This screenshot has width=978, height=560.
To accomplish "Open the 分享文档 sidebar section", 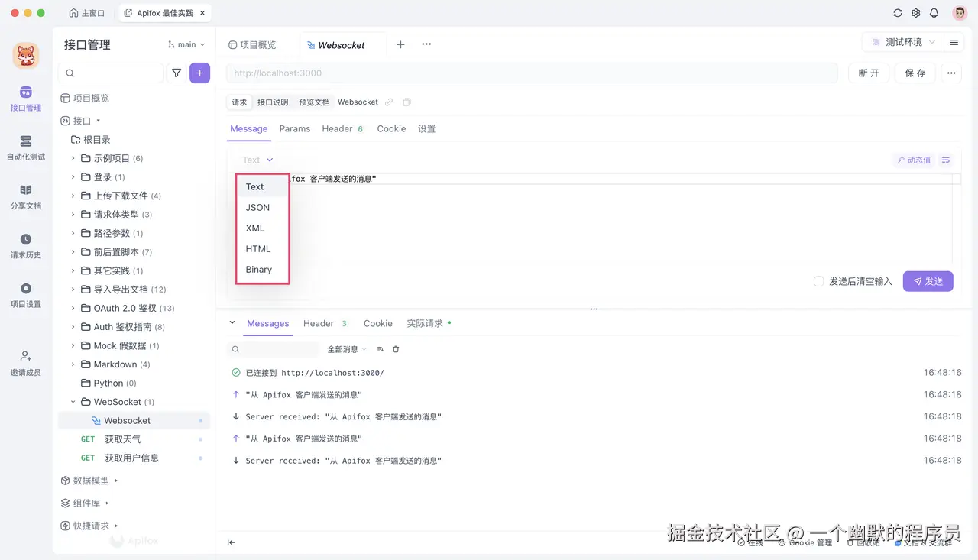I will click(25, 199).
